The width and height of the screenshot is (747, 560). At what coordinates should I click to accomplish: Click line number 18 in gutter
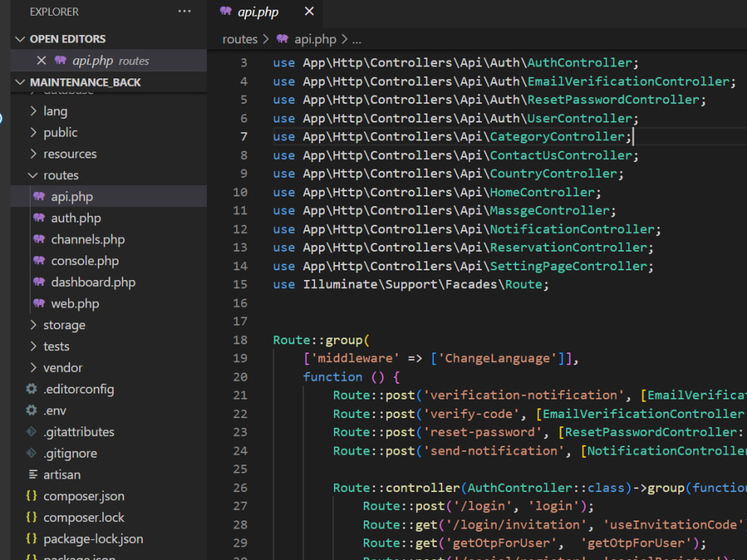[240, 340]
